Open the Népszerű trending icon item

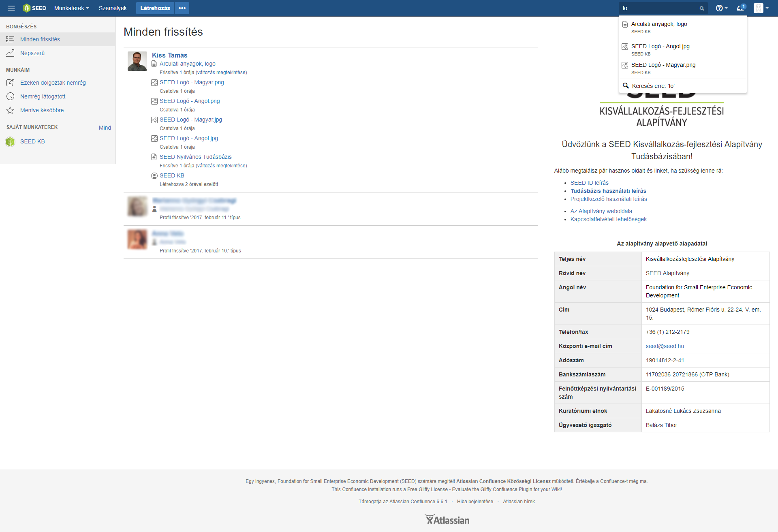pyautogui.click(x=11, y=53)
